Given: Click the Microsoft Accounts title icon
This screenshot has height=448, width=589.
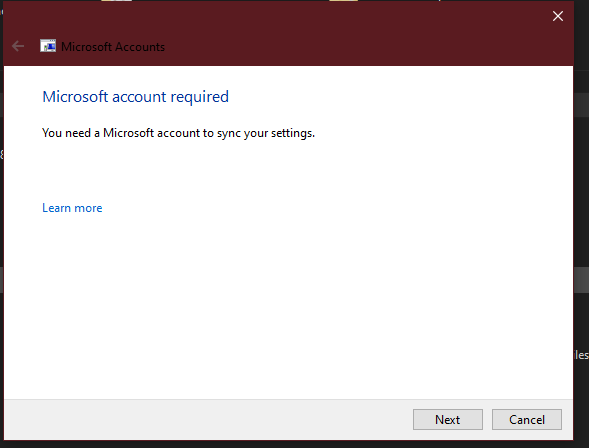Looking at the screenshot, I should point(48,46).
